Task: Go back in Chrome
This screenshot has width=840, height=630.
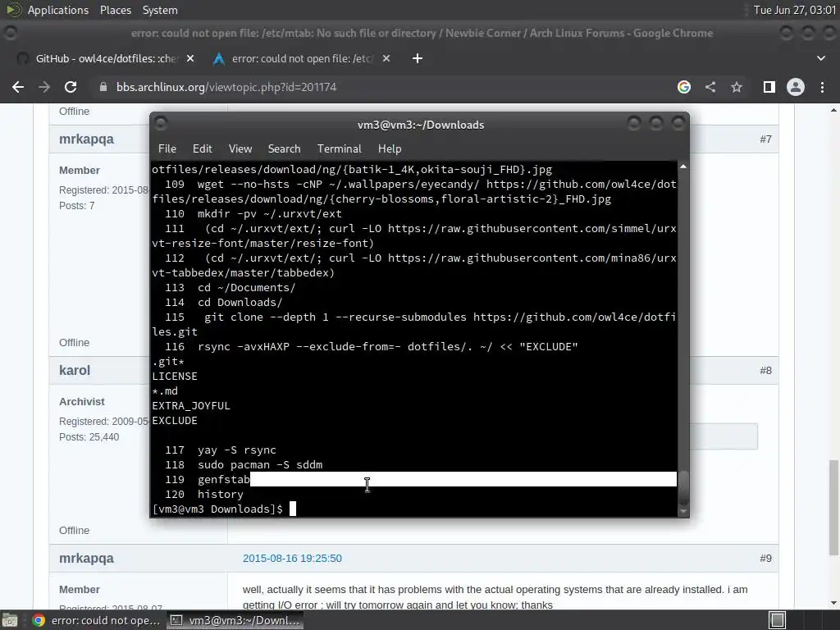Action: (18, 87)
